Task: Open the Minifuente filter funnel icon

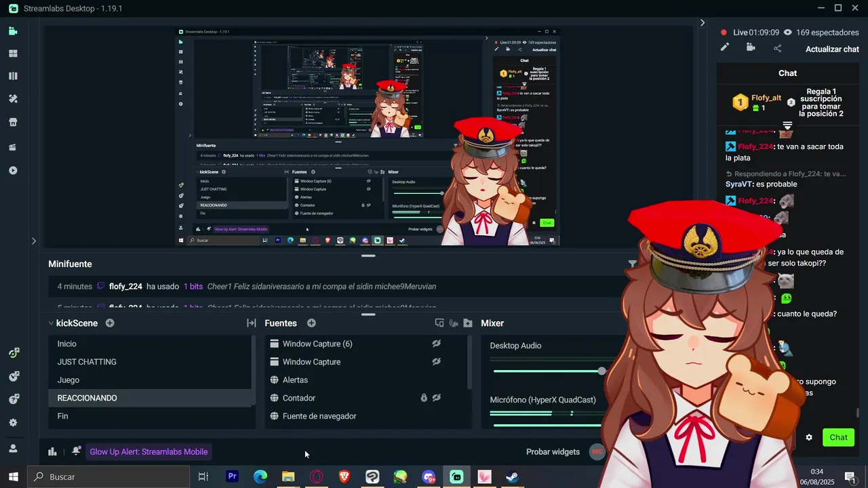Action: tap(632, 264)
